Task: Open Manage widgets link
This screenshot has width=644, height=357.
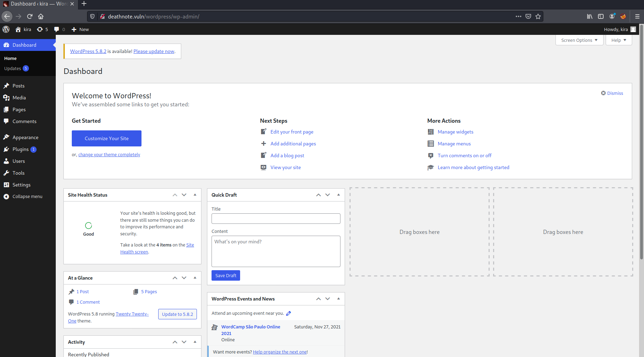Action: tap(455, 132)
